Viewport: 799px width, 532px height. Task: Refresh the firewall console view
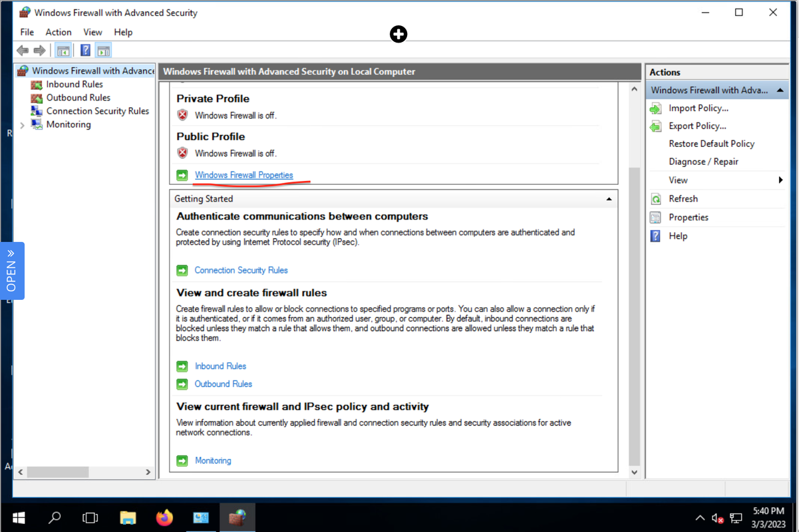[x=683, y=198]
